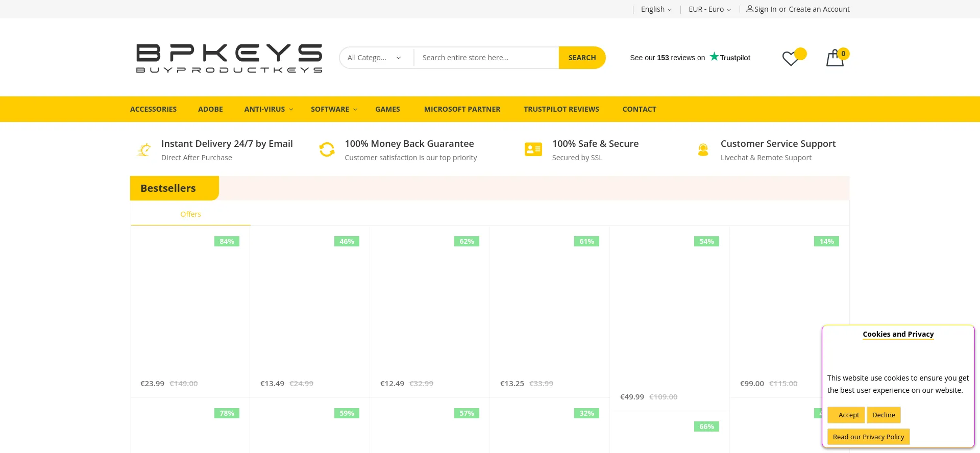Click the Instant Delivery stopwatch icon
This screenshot has height=453, width=980.
(x=144, y=150)
